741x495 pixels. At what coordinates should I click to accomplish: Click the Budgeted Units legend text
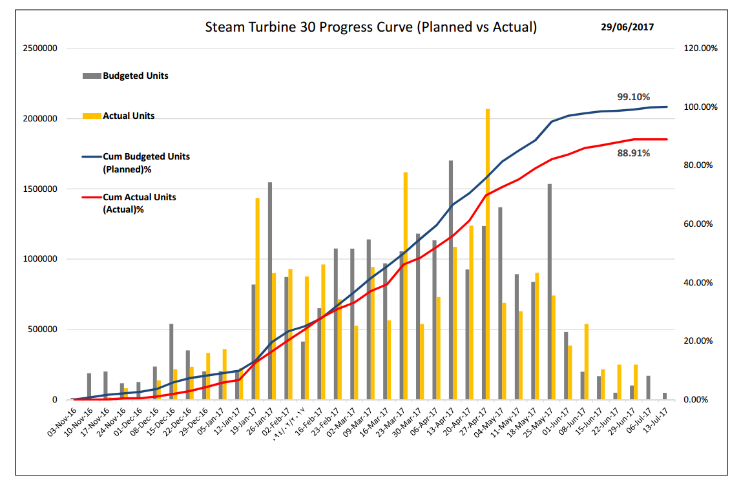coord(135,75)
